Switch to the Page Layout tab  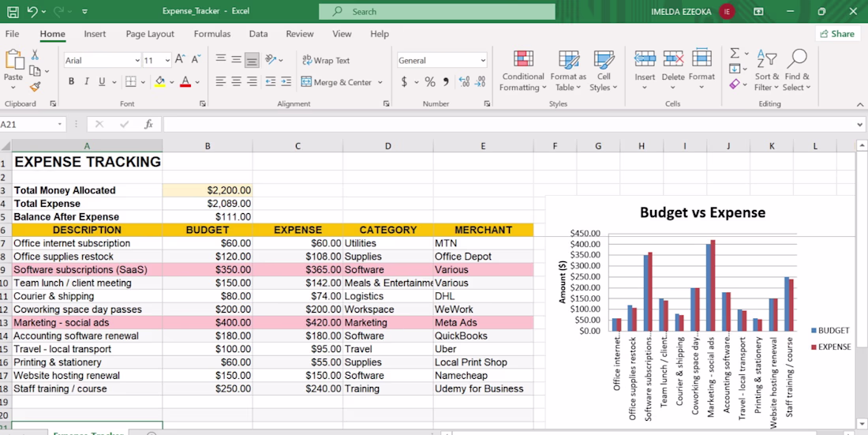pos(150,34)
